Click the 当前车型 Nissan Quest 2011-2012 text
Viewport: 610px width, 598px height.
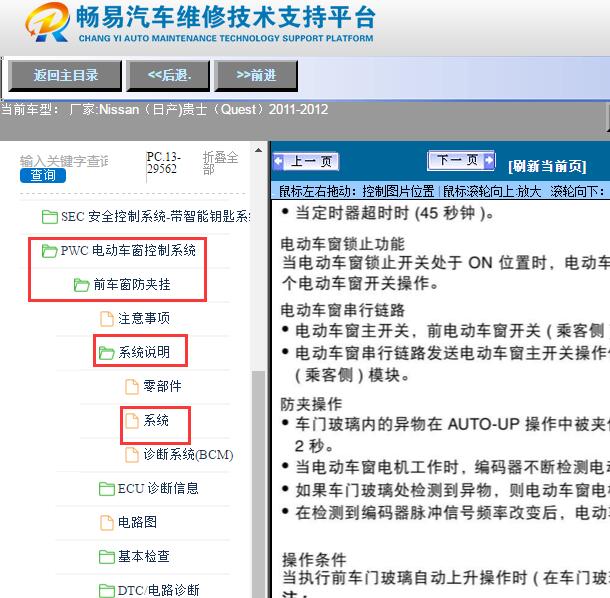tap(165, 110)
